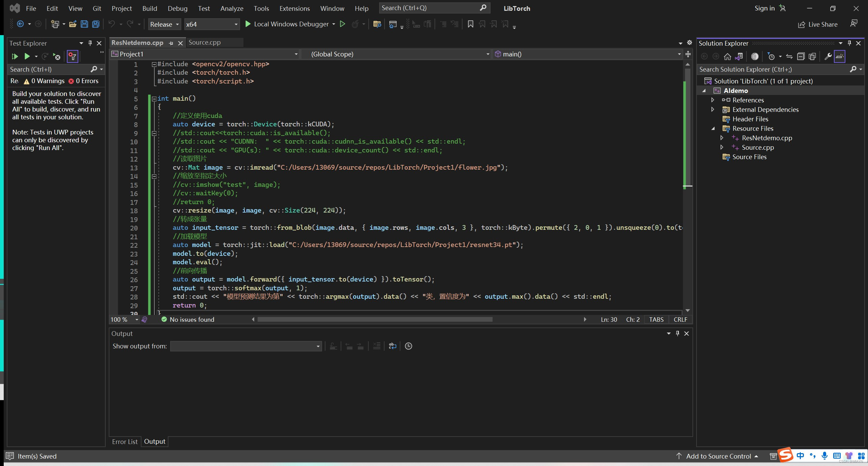
Task: Click Start Without Debugging green outline arrow
Action: click(x=342, y=24)
